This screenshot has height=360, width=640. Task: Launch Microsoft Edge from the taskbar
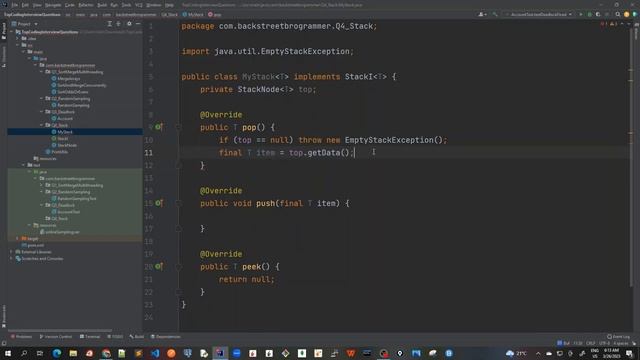click(56, 353)
